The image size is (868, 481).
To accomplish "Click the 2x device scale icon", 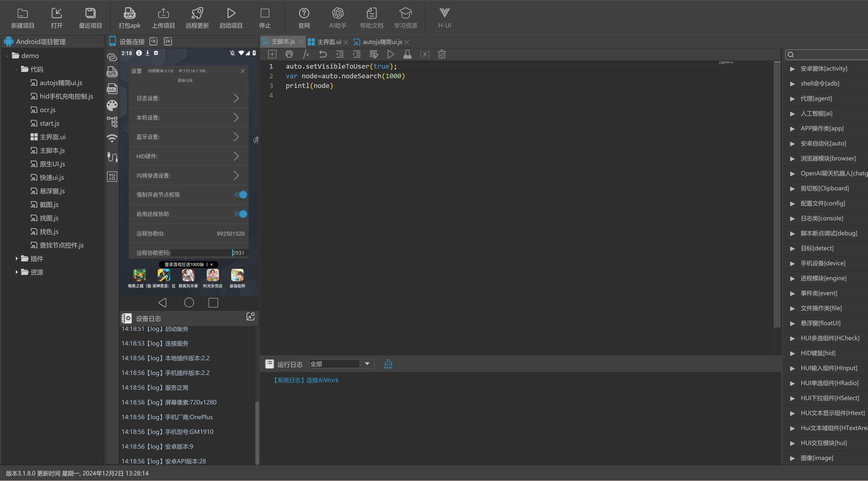I will [x=168, y=42].
